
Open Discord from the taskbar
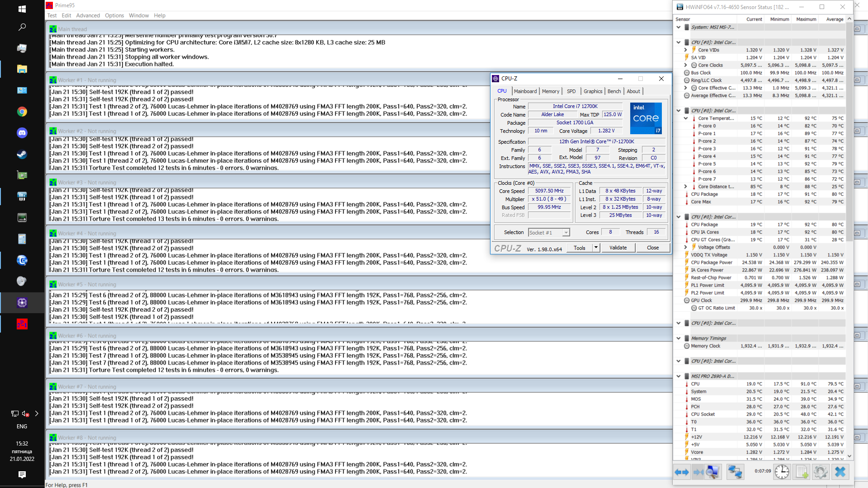coord(22,133)
